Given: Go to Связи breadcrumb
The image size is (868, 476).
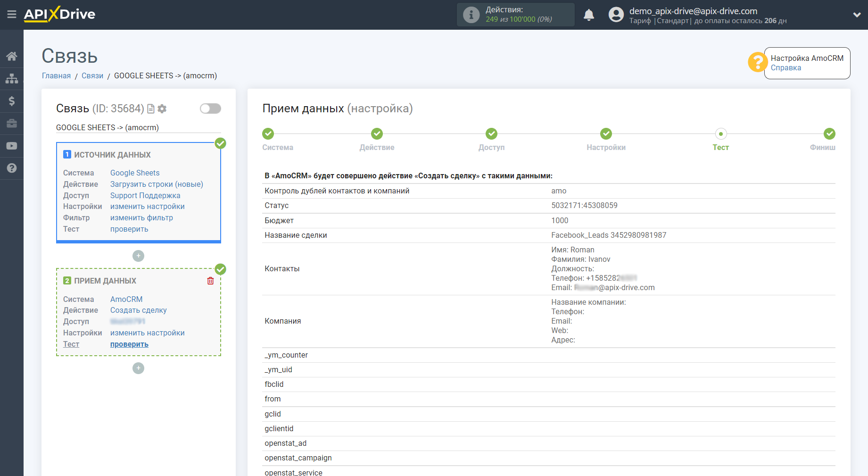Looking at the screenshot, I should coord(92,75).
